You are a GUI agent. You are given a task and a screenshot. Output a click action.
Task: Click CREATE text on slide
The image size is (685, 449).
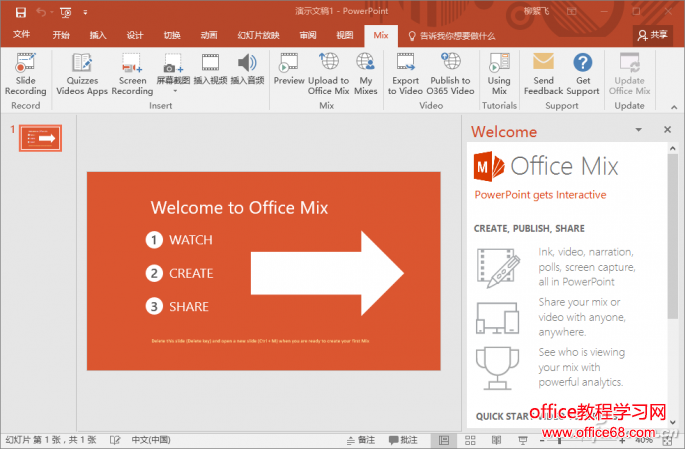click(191, 273)
